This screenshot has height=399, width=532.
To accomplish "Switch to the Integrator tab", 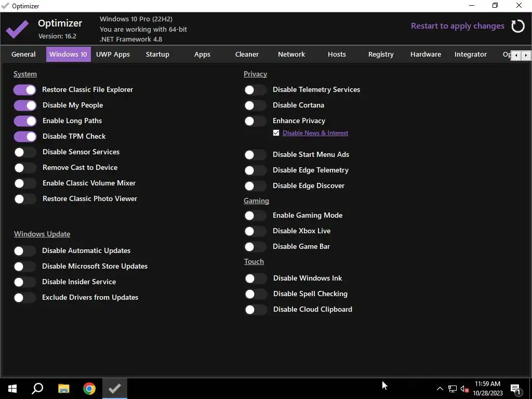I will click(x=471, y=54).
